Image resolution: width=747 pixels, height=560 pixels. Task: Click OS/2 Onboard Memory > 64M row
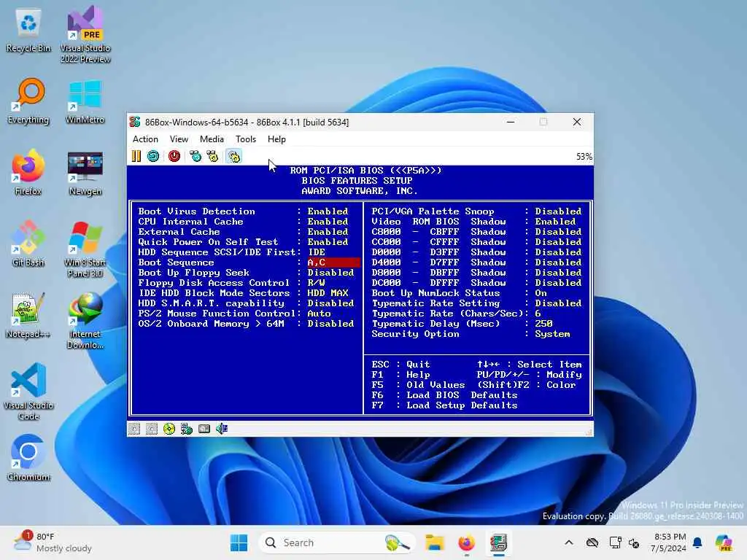click(x=246, y=324)
